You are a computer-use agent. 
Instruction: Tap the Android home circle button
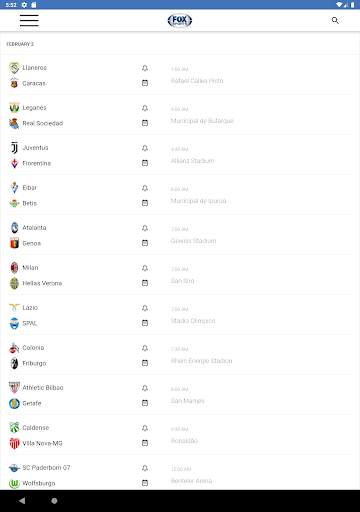(x=54, y=501)
